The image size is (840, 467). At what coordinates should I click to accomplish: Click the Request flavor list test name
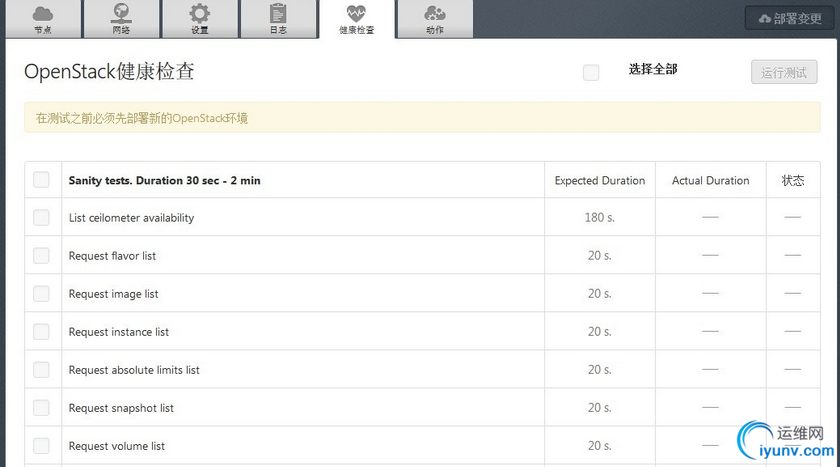tap(112, 256)
